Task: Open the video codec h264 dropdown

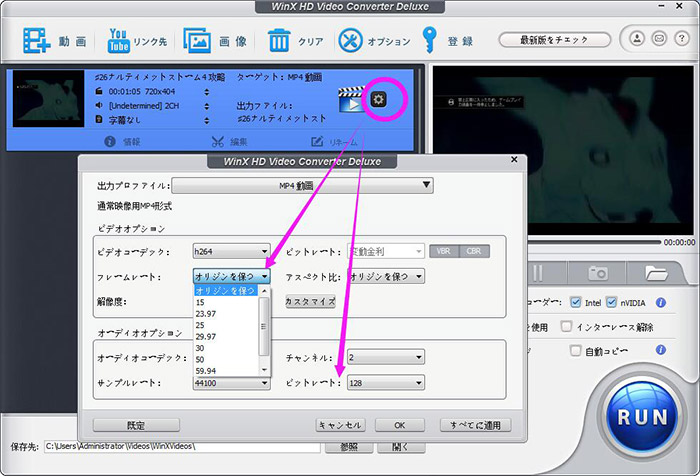Action: (x=231, y=251)
